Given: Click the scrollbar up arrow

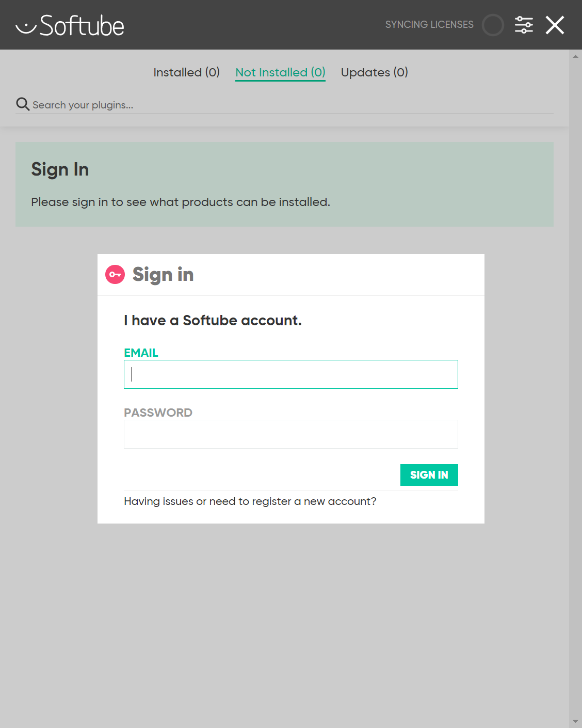Looking at the screenshot, I should 575,56.
